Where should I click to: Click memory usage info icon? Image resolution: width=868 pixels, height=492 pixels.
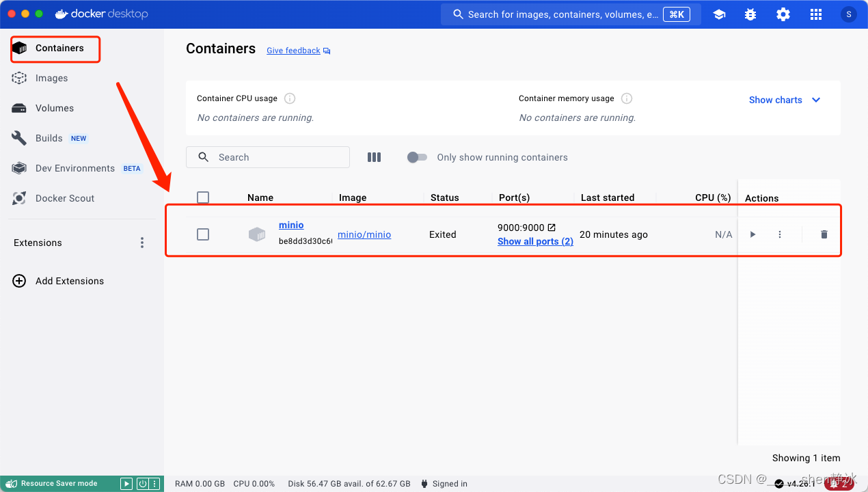pyautogui.click(x=627, y=98)
